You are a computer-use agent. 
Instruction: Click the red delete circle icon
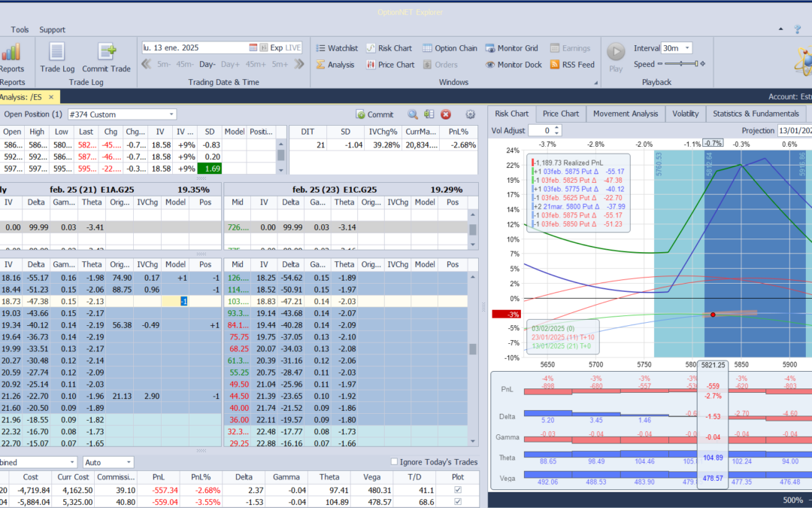(x=445, y=114)
